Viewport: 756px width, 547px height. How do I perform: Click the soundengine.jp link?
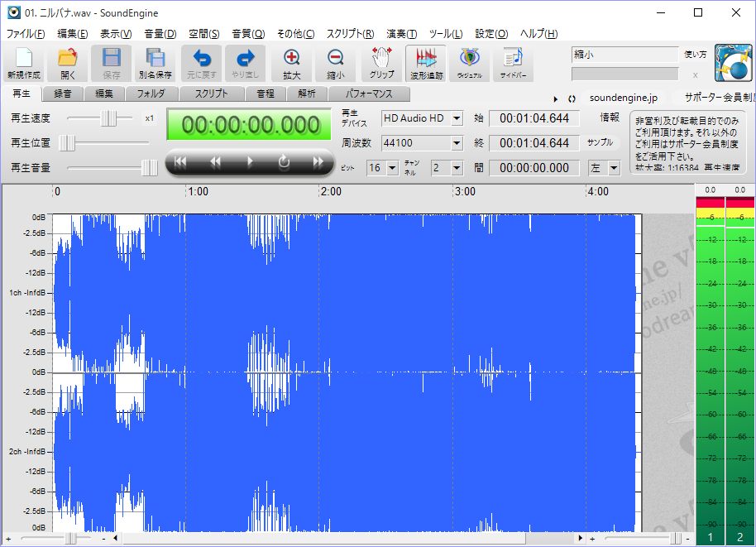(624, 98)
